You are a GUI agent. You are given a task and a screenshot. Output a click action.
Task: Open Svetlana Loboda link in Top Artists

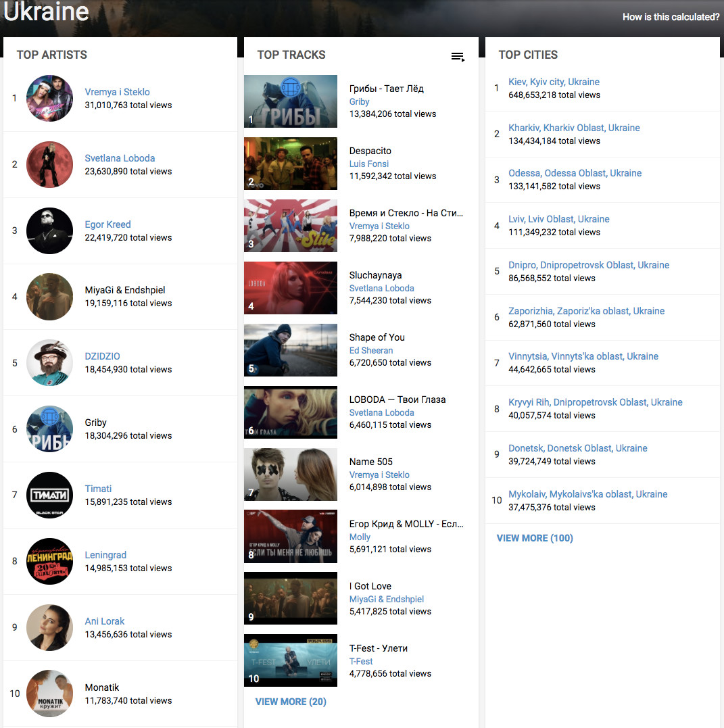120,158
